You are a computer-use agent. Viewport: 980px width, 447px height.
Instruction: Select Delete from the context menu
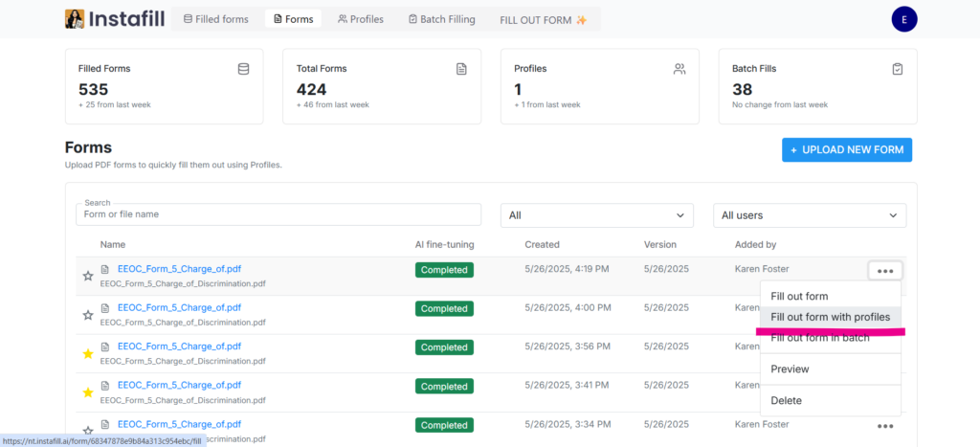click(x=831, y=400)
